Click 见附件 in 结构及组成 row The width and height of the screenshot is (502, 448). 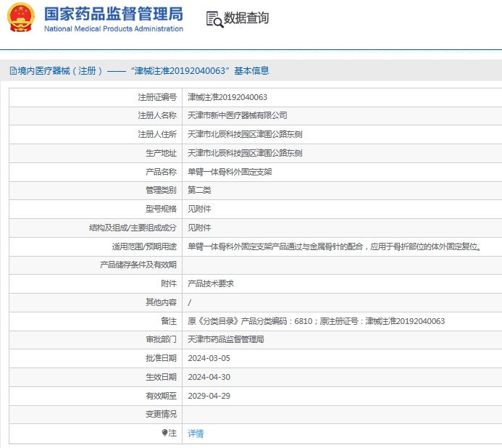199,228
